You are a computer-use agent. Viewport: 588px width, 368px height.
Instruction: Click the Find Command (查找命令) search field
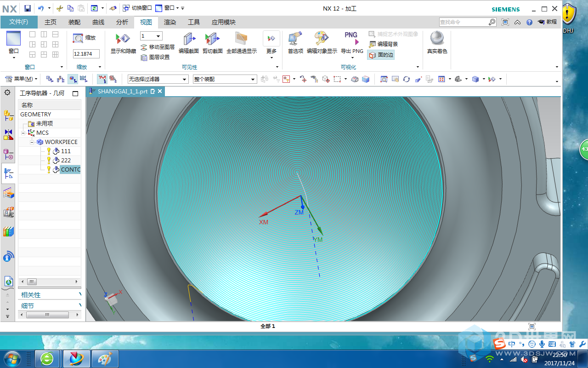point(463,22)
